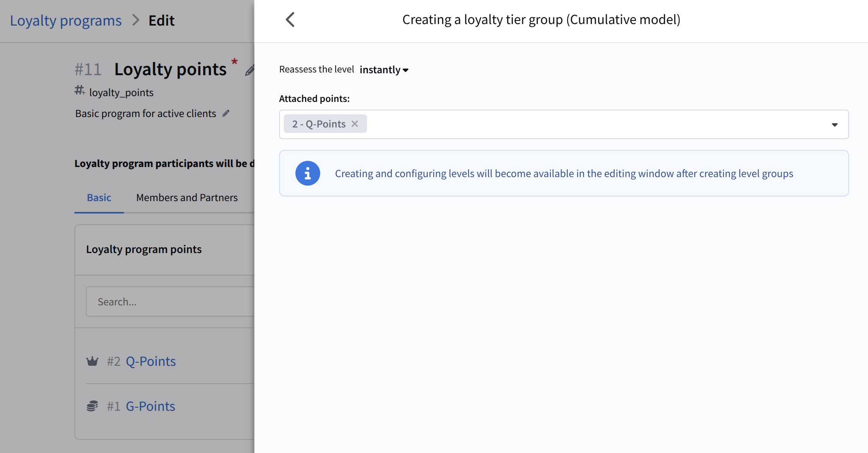868x453 pixels.
Task: Click the 2 - Q-Points tag label
Action: click(319, 124)
